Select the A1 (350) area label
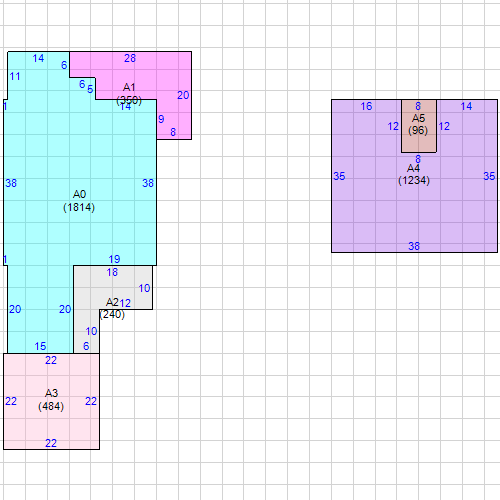The width and height of the screenshot is (500, 500). click(x=129, y=94)
